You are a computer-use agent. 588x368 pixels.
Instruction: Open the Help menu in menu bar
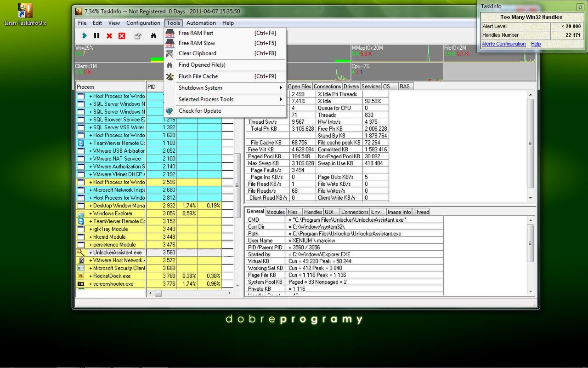(x=228, y=23)
